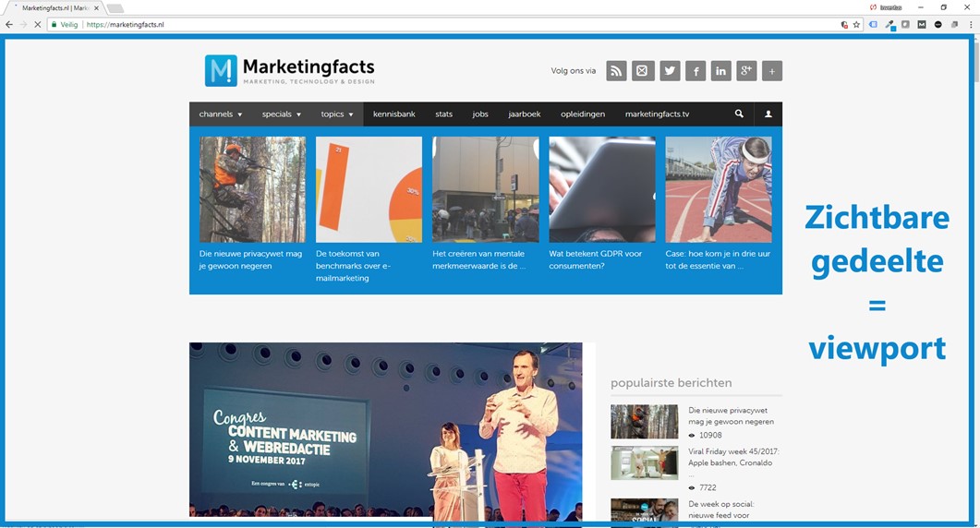980x528 pixels.
Task: Open the email newsletter icon
Action: click(643, 71)
